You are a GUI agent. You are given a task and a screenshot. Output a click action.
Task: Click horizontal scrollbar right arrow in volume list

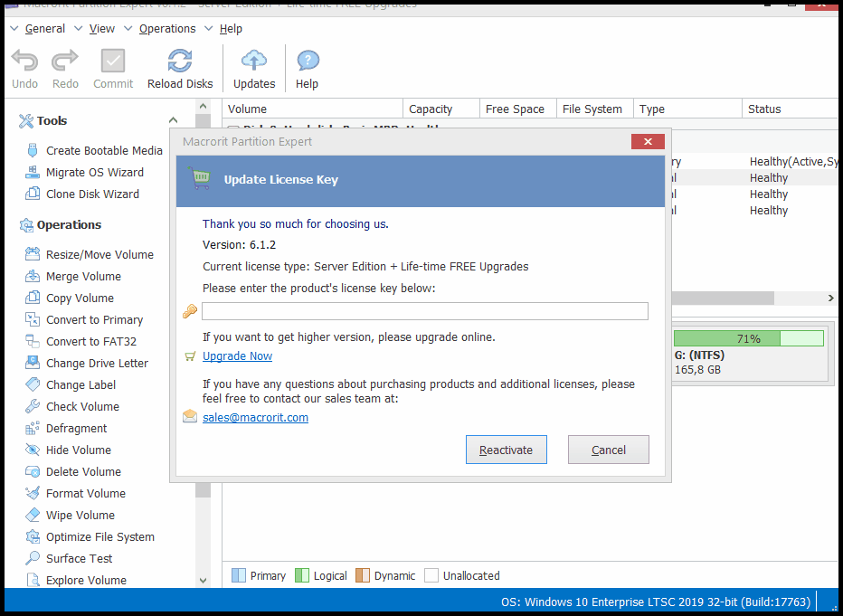(830, 298)
